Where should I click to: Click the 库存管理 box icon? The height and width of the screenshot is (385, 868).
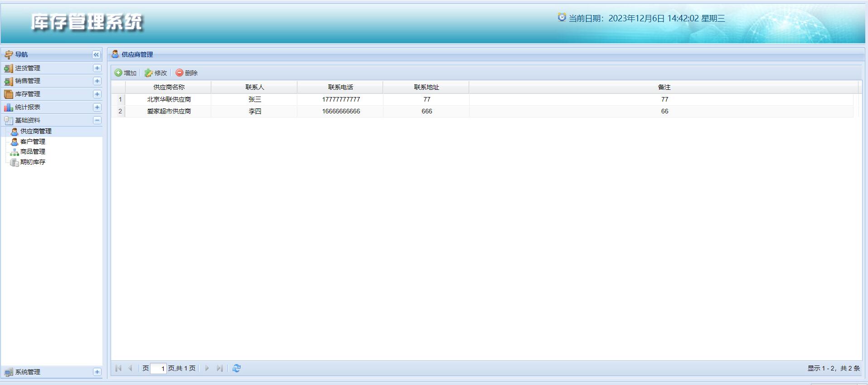click(x=8, y=94)
